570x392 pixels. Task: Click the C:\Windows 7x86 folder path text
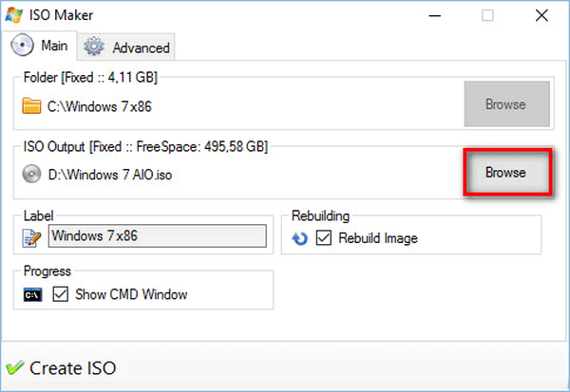(x=100, y=107)
